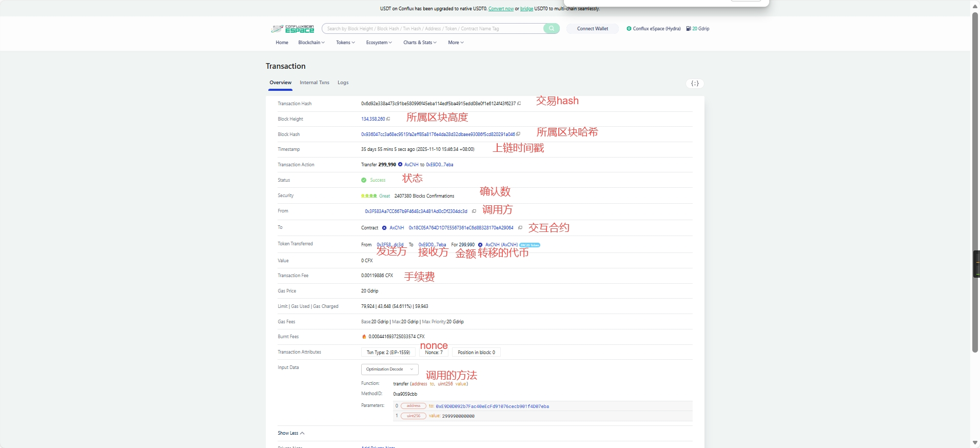Open the Optimization Decode dropdown

point(389,369)
